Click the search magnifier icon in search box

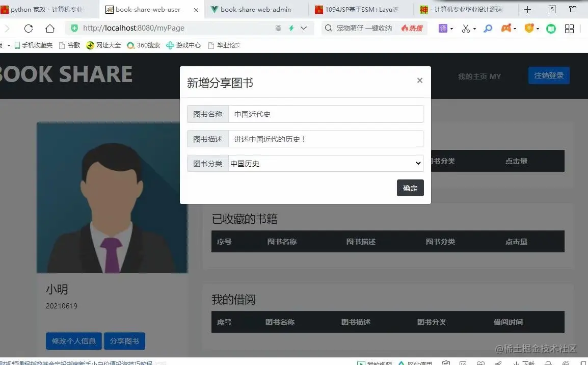click(x=329, y=28)
